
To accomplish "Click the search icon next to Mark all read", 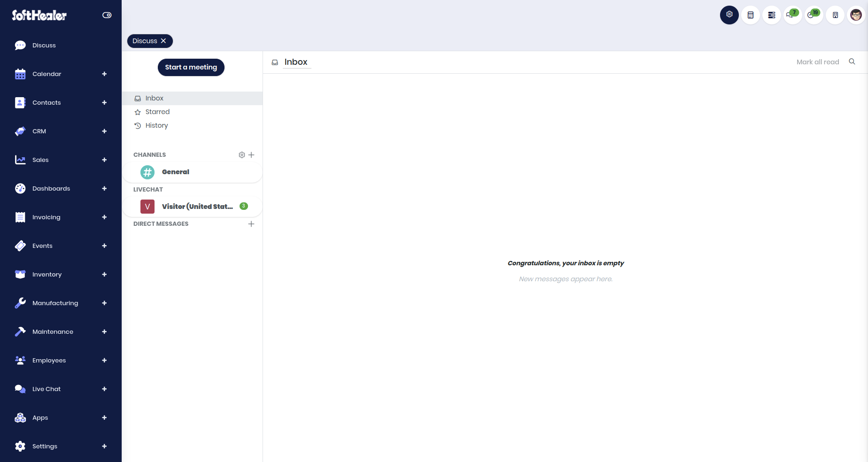I will pyautogui.click(x=852, y=62).
